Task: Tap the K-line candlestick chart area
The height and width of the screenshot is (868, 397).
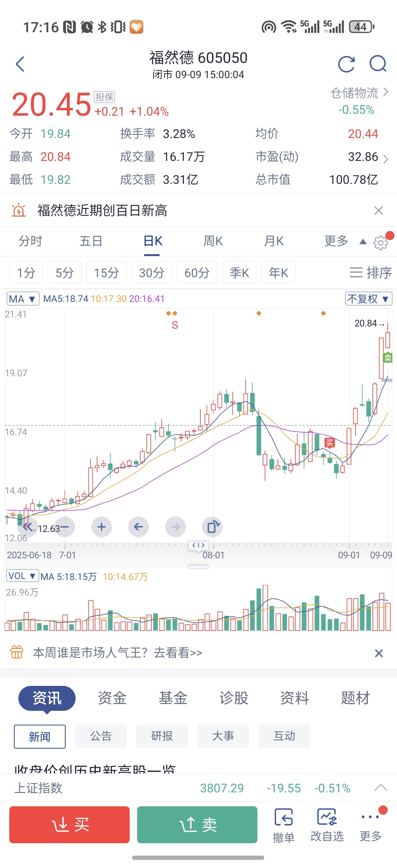Action: coord(198,425)
